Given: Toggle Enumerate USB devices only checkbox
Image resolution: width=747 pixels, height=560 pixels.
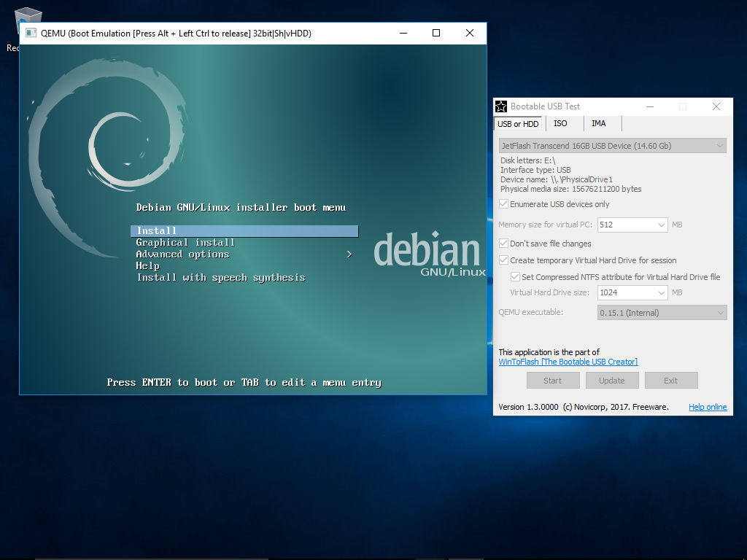Looking at the screenshot, I should click(503, 204).
